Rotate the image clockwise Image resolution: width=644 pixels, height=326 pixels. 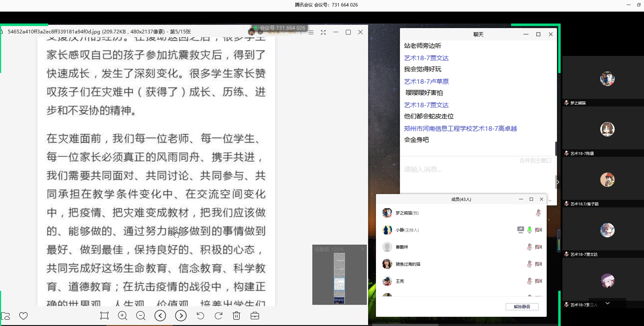point(219,316)
